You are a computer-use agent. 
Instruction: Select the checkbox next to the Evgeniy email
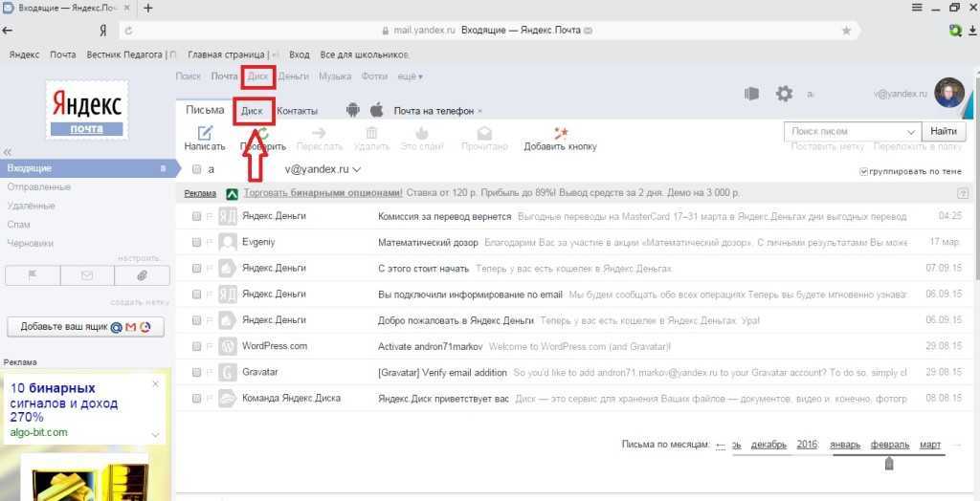tap(196, 243)
